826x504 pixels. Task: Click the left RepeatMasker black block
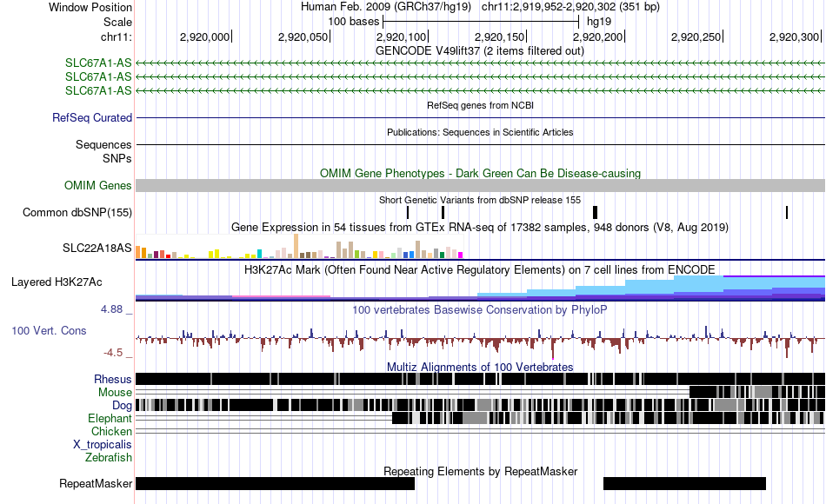(x=275, y=483)
